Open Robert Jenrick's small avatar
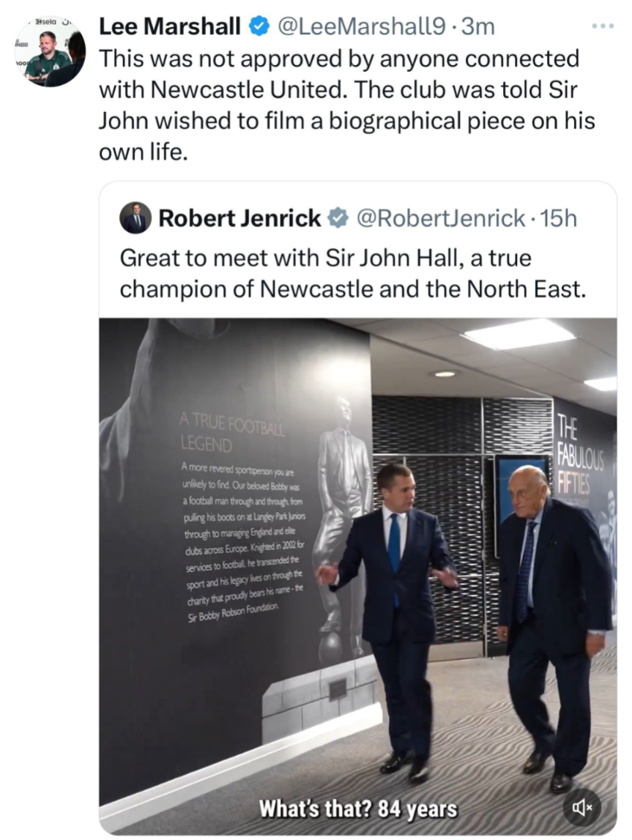The image size is (632, 840). [135, 218]
